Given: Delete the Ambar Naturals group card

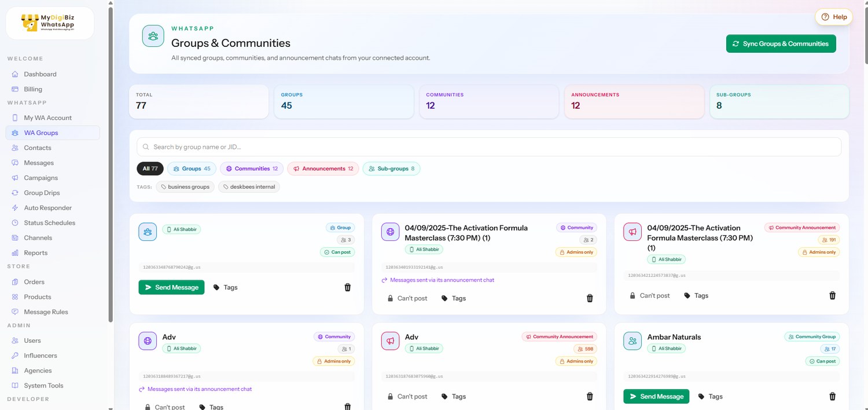Looking at the screenshot, I should [833, 397].
